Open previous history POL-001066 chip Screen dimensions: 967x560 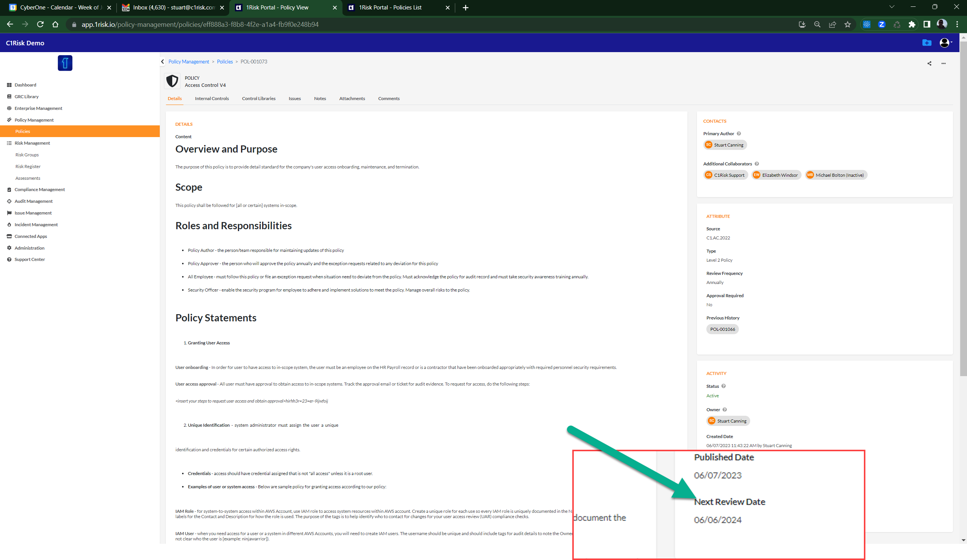tap(722, 329)
